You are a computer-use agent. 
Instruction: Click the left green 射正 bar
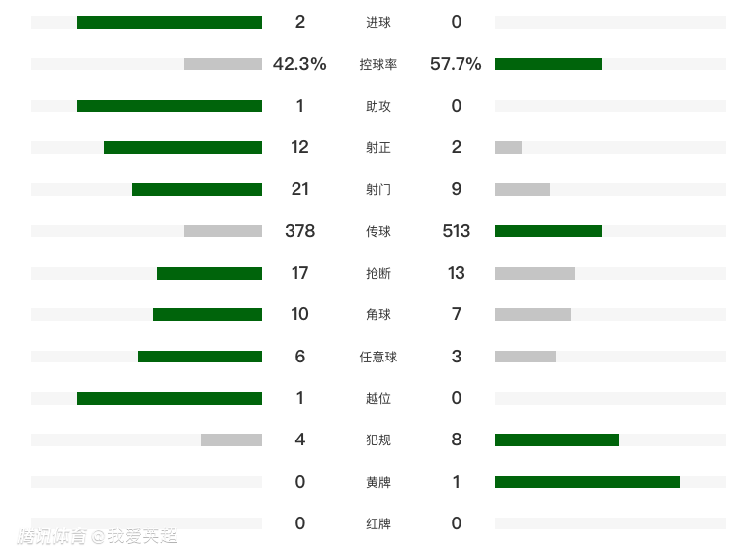[183, 147]
